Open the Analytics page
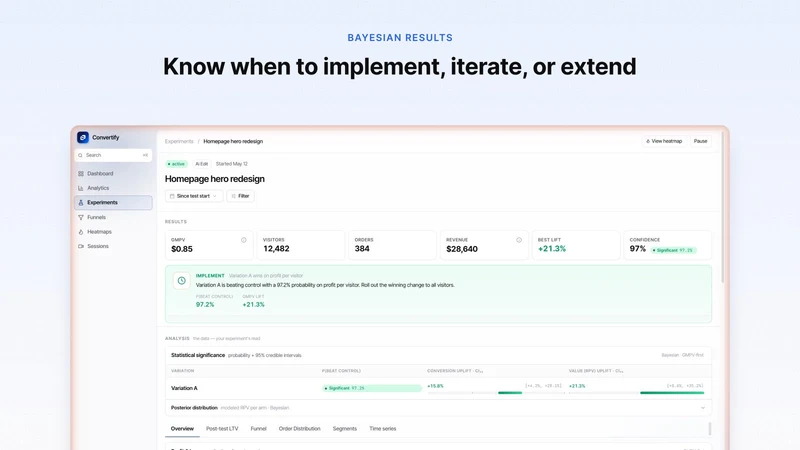Screen dimensions: 800x450 point(113,188)
